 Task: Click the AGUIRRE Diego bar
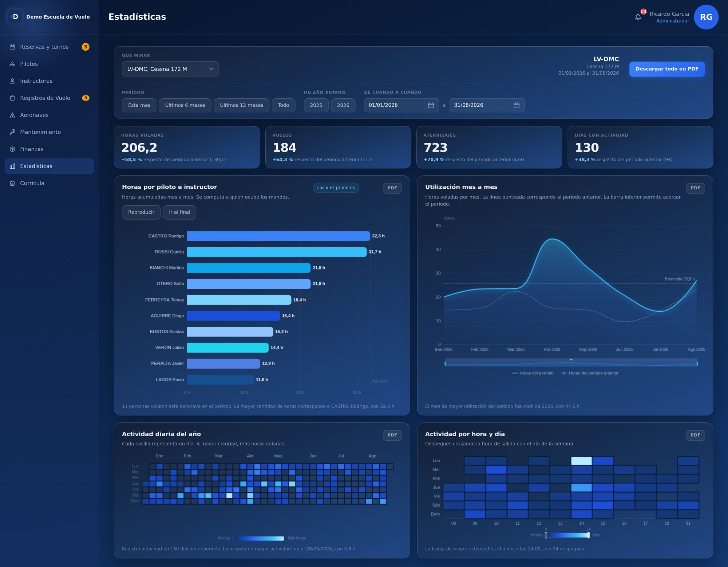pos(233,316)
